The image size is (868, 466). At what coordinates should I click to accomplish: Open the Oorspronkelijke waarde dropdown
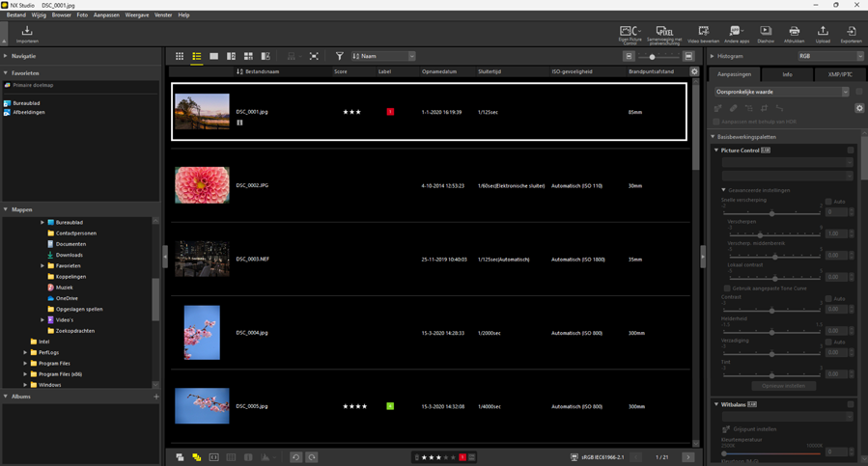[782, 92]
